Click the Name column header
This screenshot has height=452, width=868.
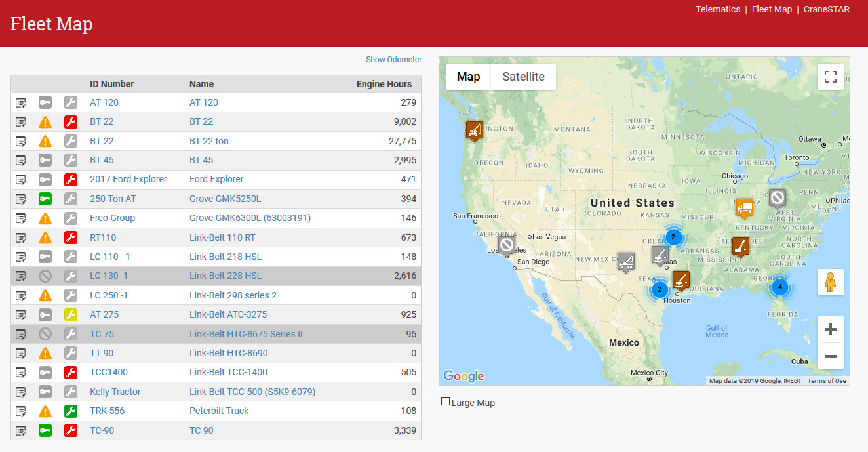[x=202, y=84]
